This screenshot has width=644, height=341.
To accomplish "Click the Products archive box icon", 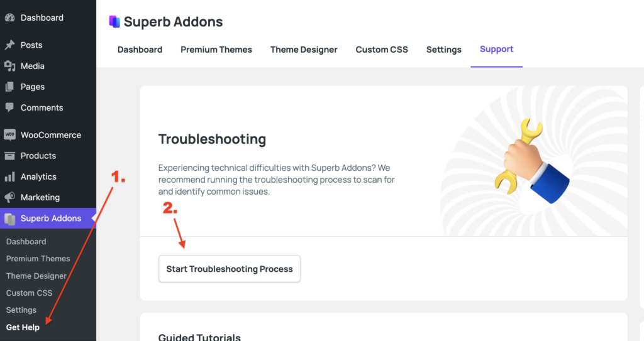I will coord(9,156).
